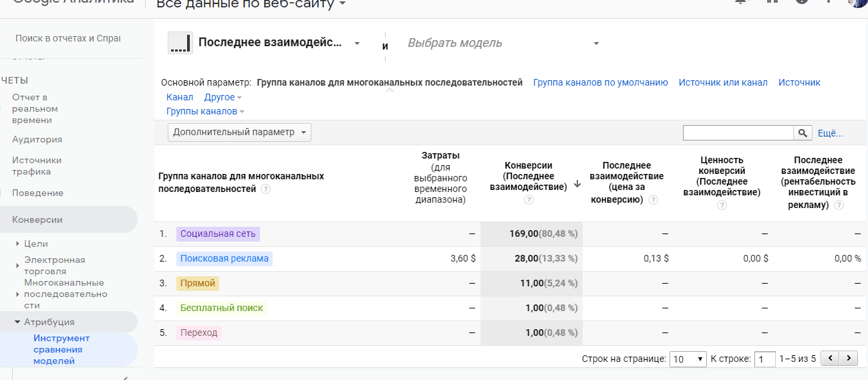Screen dimensions: 868x380
Task: Go to next page of table rows
Action: point(849,359)
